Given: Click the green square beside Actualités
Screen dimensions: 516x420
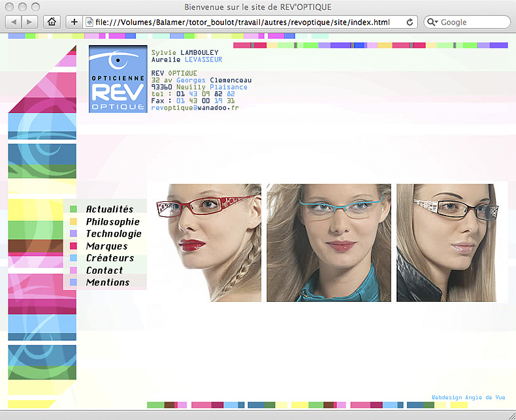Looking at the screenshot, I should [x=73, y=210].
